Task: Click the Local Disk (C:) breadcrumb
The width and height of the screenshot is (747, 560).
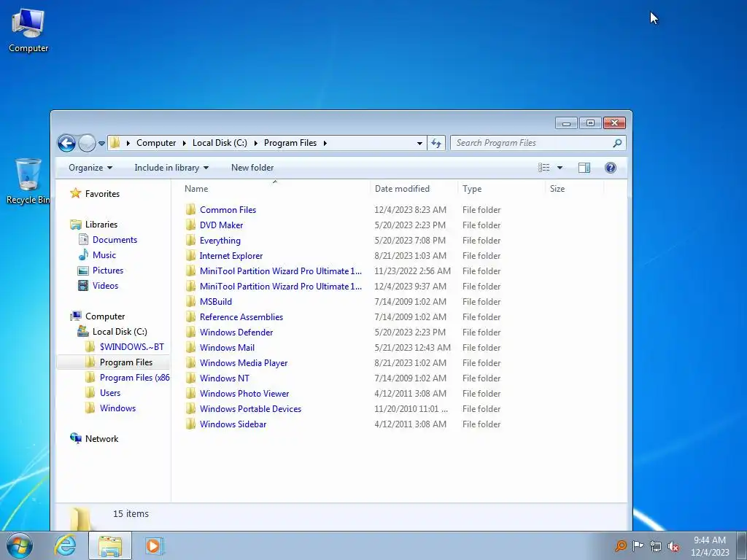Action: [x=220, y=143]
